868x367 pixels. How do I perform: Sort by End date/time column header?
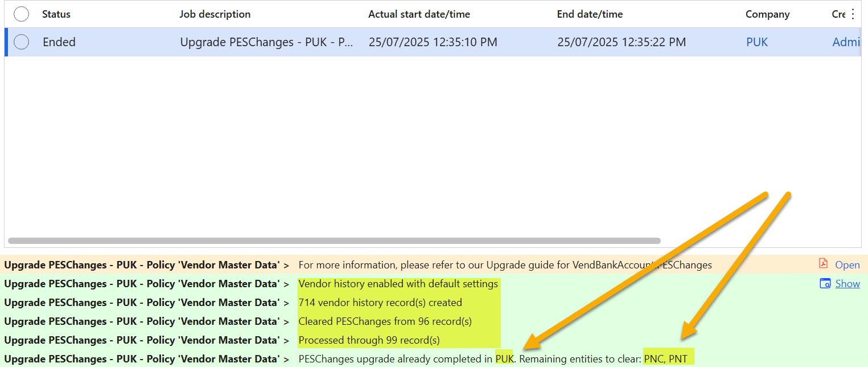[590, 14]
